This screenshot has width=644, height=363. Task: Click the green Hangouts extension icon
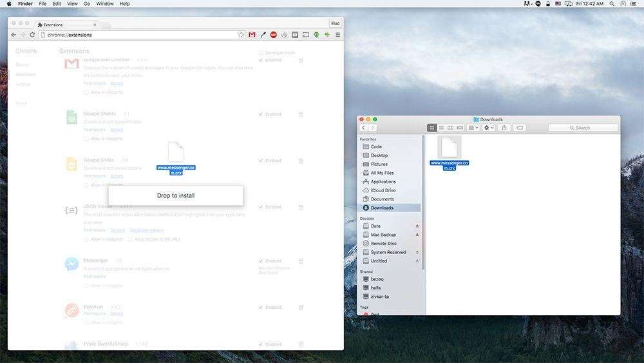(x=316, y=35)
